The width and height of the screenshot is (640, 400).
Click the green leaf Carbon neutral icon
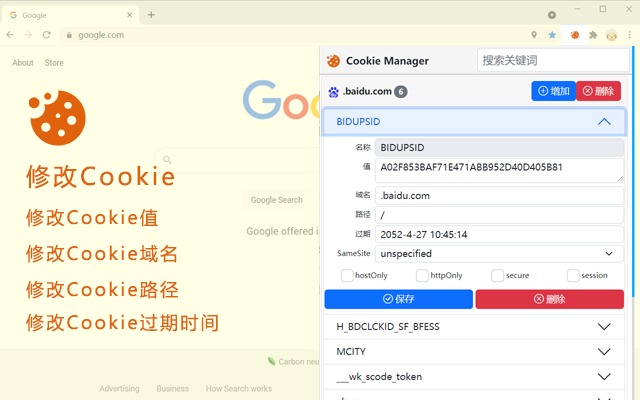click(271, 361)
